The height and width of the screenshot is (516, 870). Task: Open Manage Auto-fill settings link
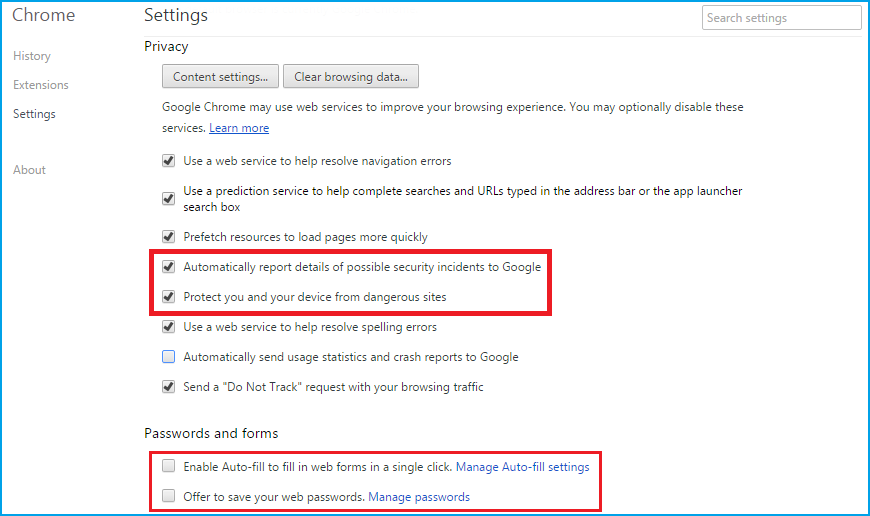pyautogui.click(x=523, y=467)
